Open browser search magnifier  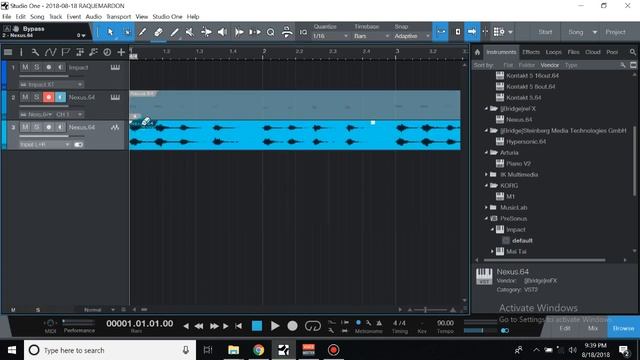[633, 52]
